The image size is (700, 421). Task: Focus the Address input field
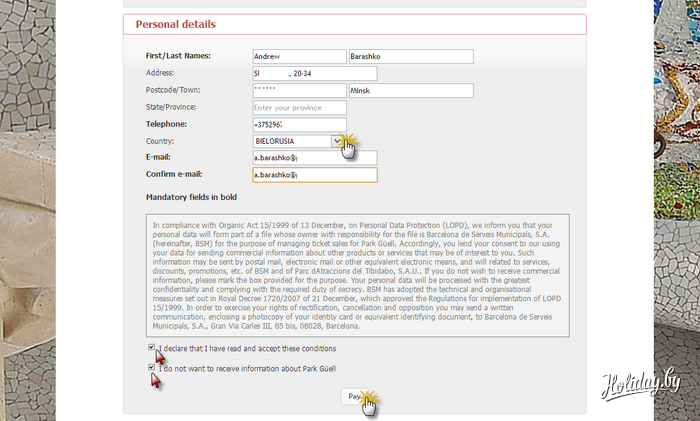point(314,74)
